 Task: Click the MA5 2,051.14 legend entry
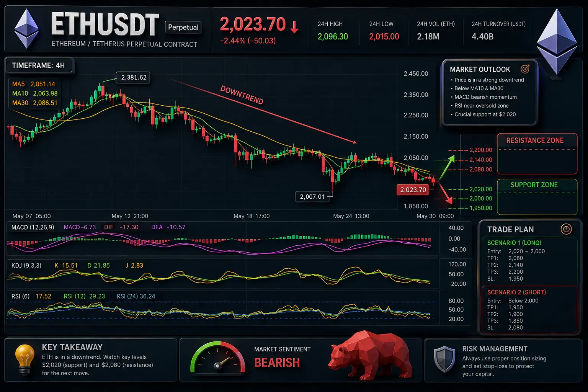(34, 84)
